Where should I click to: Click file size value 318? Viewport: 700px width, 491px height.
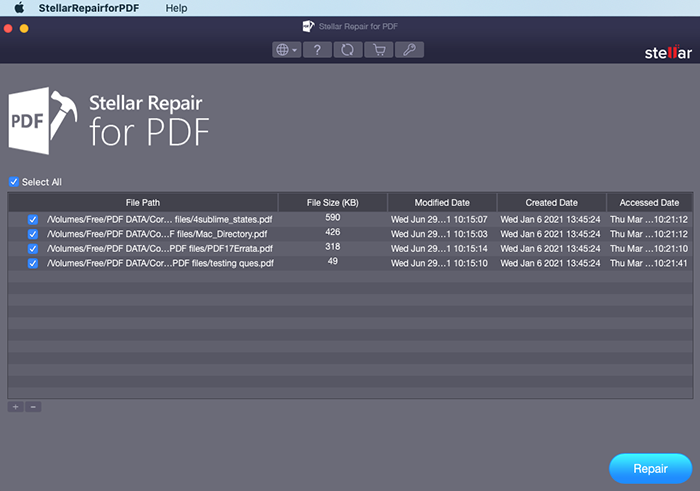pyautogui.click(x=333, y=247)
